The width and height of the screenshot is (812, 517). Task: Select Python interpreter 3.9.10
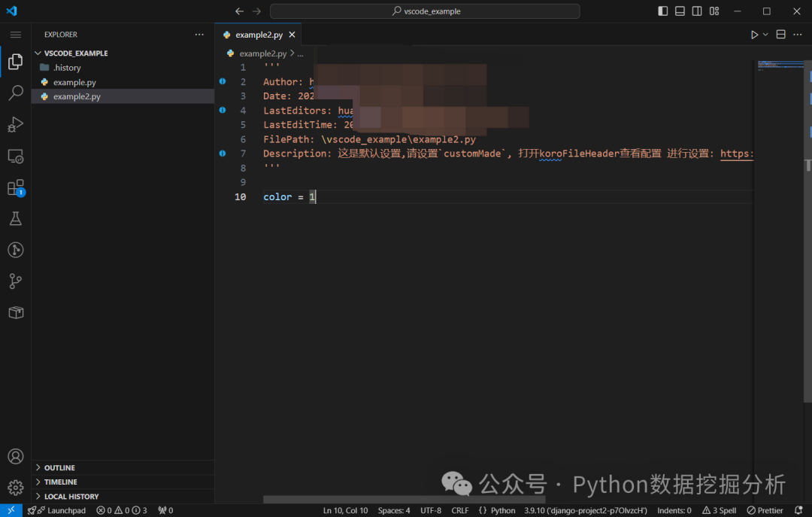586,510
